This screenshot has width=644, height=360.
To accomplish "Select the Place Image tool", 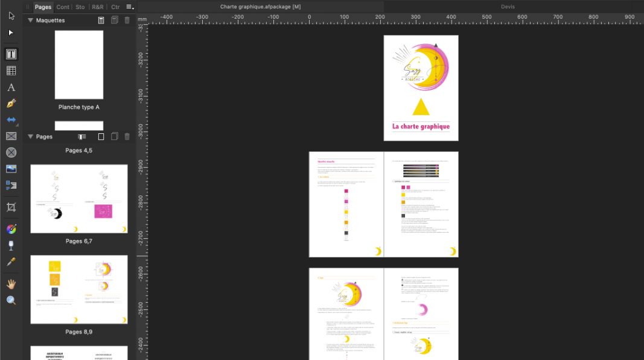I will coord(11,169).
